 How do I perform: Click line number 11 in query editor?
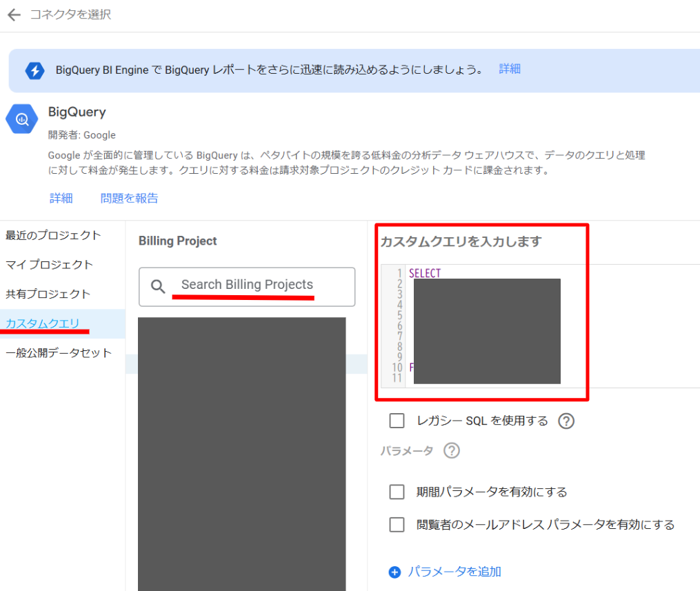point(397,378)
